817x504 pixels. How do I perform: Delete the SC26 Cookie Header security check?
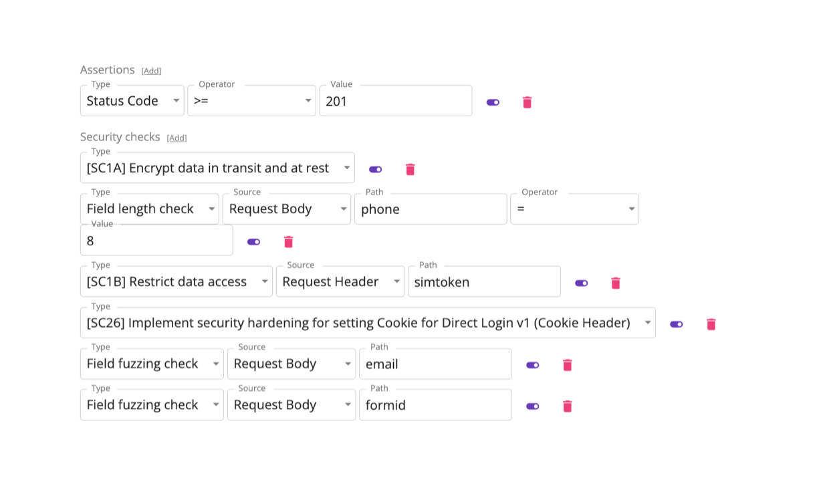click(711, 324)
